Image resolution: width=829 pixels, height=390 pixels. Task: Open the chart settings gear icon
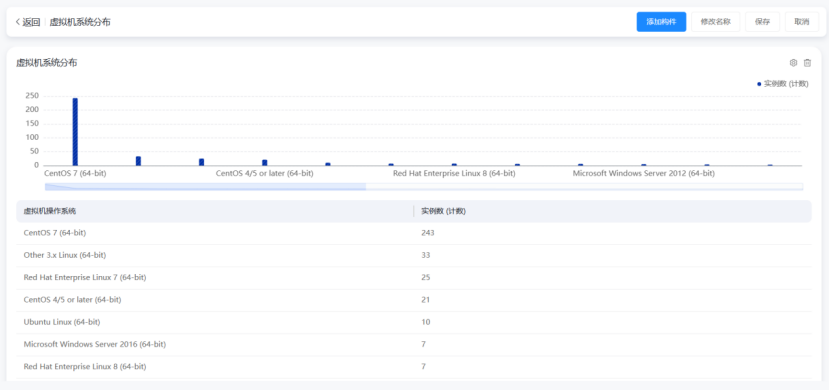[x=793, y=63]
